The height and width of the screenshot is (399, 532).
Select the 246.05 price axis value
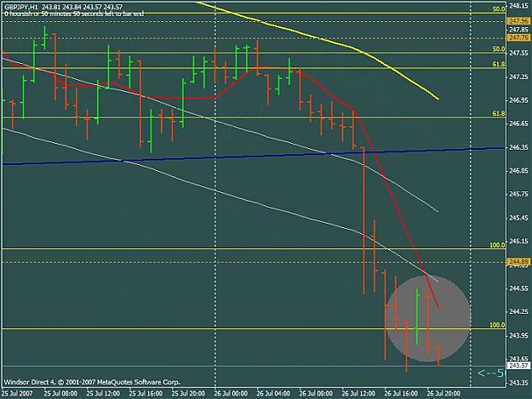pyautogui.click(x=518, y=171)
